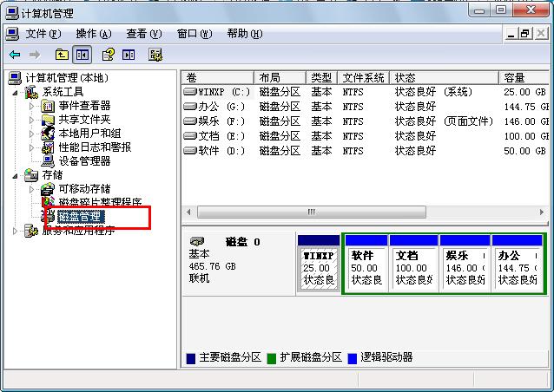Click the Help question mark toolbar icon
554x392 pixels.
(108, 55)
